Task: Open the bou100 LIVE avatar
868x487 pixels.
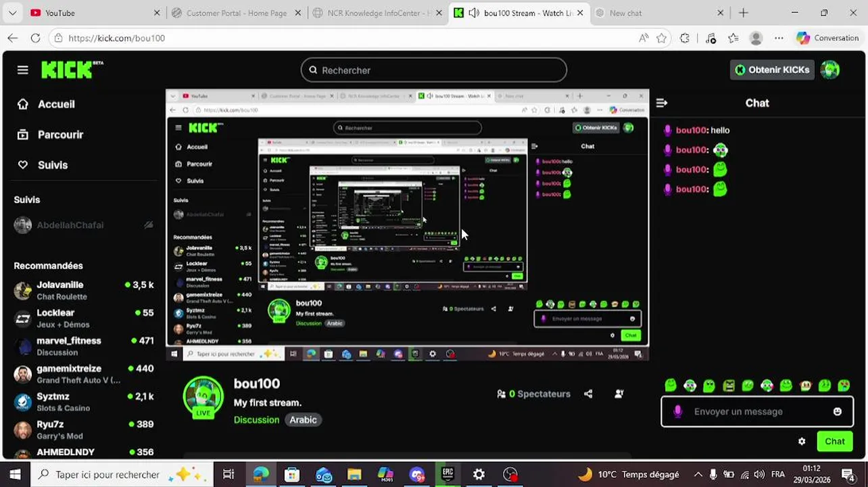Action: [x=203, y=396]
